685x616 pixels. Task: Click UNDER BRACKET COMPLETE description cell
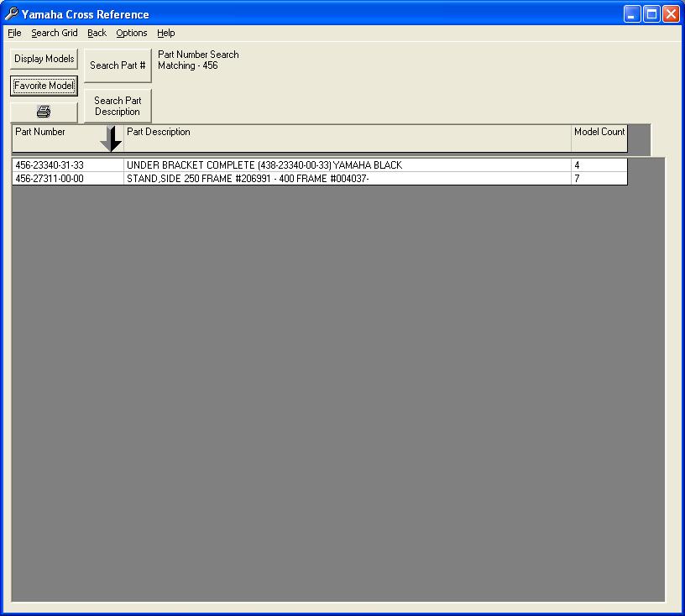pos(348,165)
